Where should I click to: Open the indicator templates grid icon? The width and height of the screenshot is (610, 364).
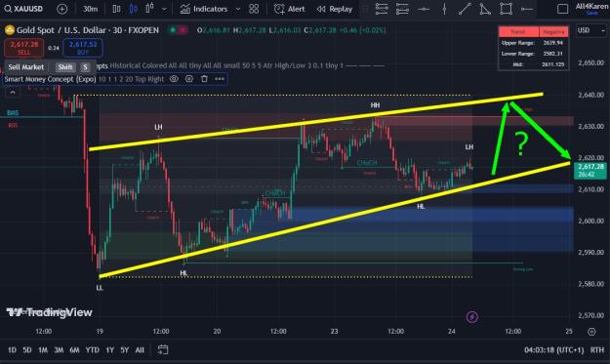(x=254, y=9)
